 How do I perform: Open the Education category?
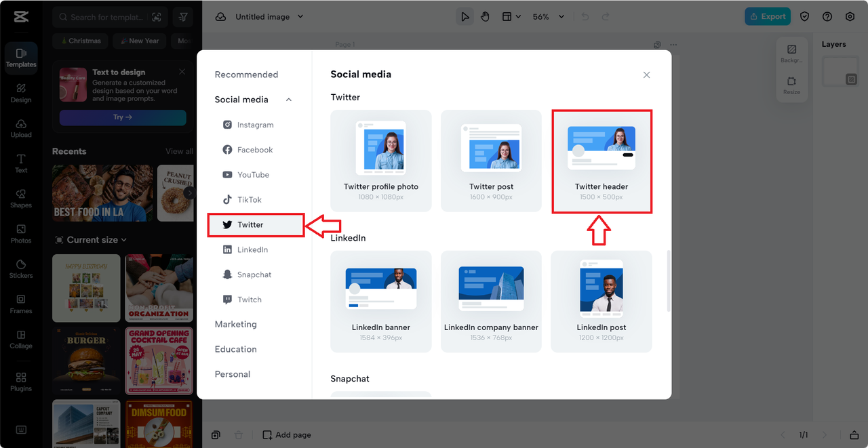[x=236, y=349]
